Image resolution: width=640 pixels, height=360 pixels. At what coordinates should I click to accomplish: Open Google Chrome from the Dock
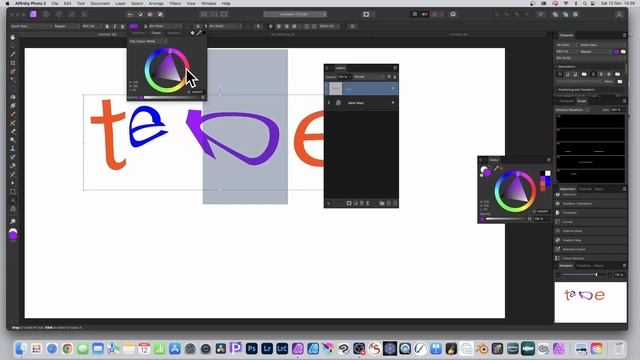click(x=67, y=349)
